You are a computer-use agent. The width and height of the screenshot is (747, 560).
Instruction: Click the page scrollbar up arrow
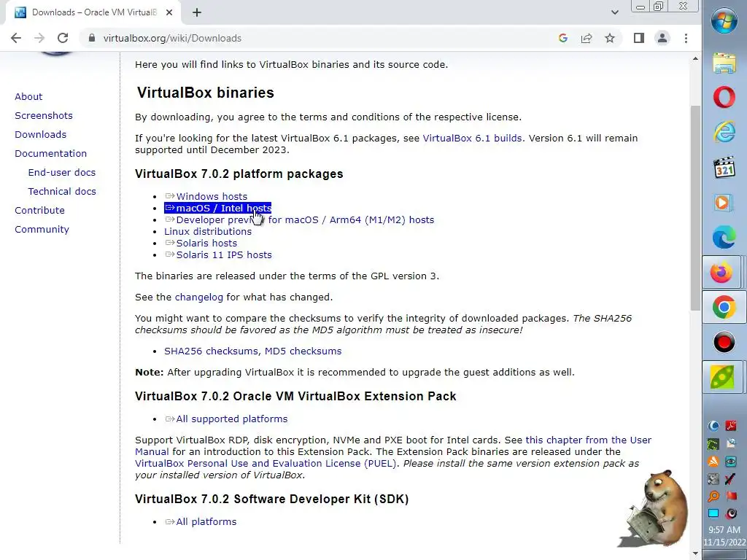point(695,58)
